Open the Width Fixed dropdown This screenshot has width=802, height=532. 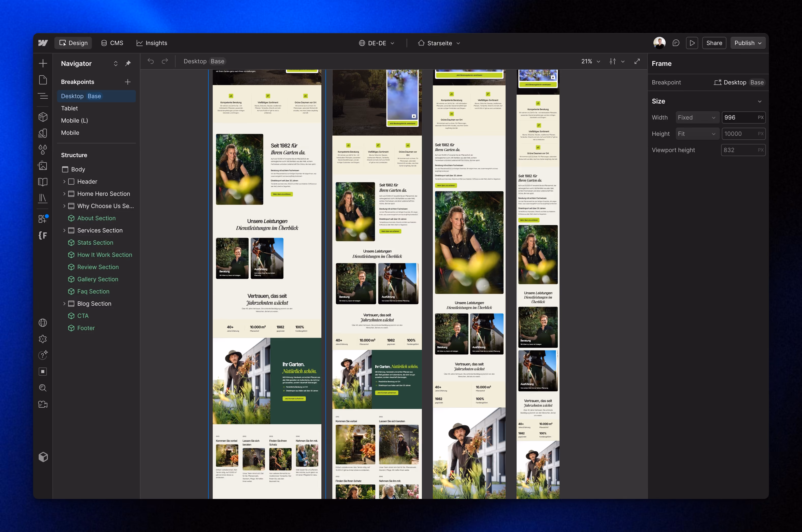pyautogui.click(x=697, y=117)
